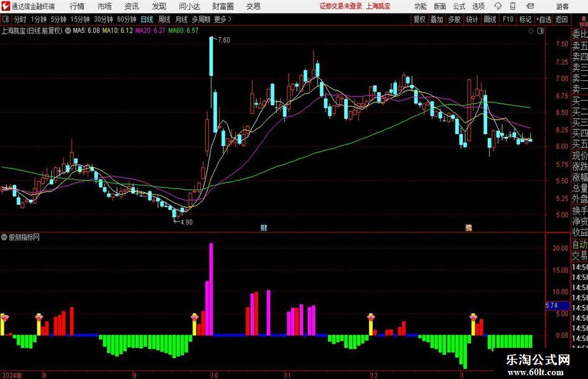Click the 7.60 high price label
588x379 pixels.
[224, 40]
